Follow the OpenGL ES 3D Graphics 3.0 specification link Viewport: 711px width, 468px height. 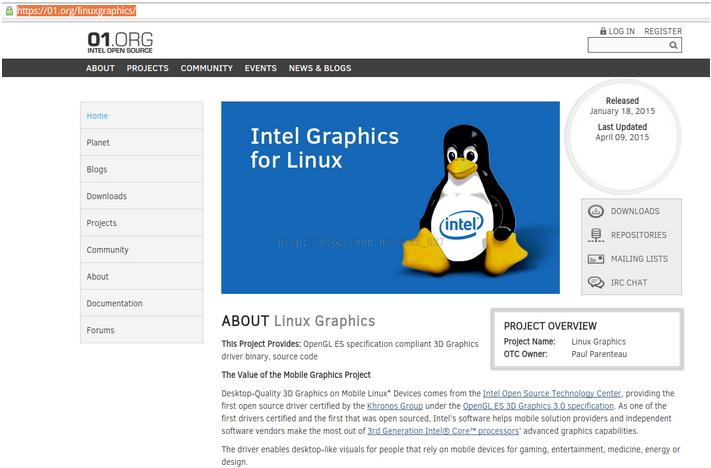click(538, 406)
